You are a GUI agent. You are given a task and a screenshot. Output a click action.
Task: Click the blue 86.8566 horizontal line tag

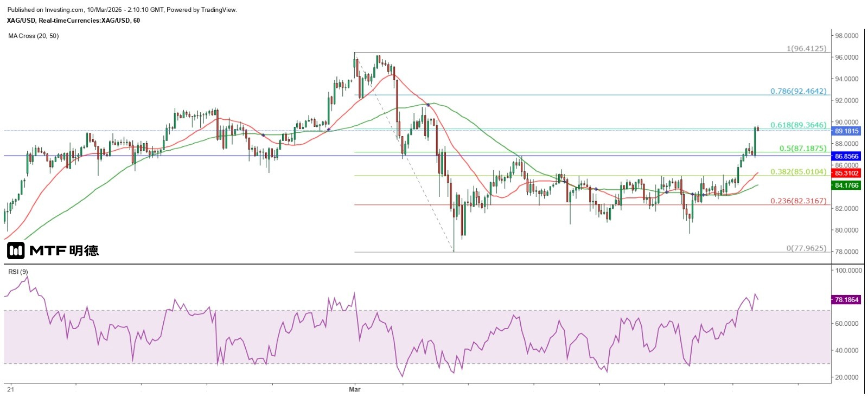pyautogui.click(x=846, y=156)
